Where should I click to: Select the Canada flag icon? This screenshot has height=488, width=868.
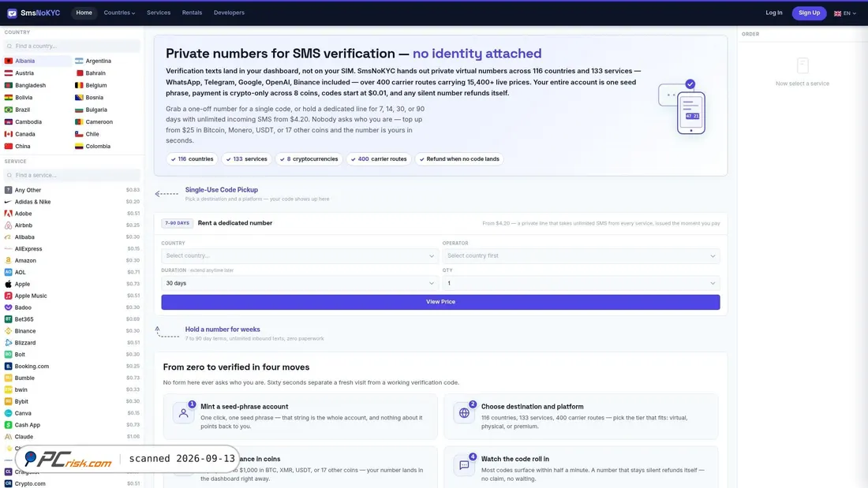[x=9, y=134]
